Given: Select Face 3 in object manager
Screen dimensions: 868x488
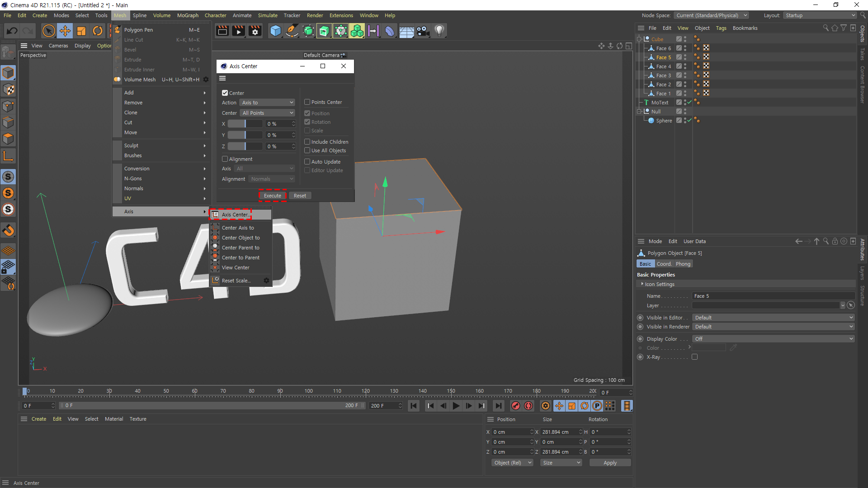Looking at the screenshot, I should click(663, 75).
